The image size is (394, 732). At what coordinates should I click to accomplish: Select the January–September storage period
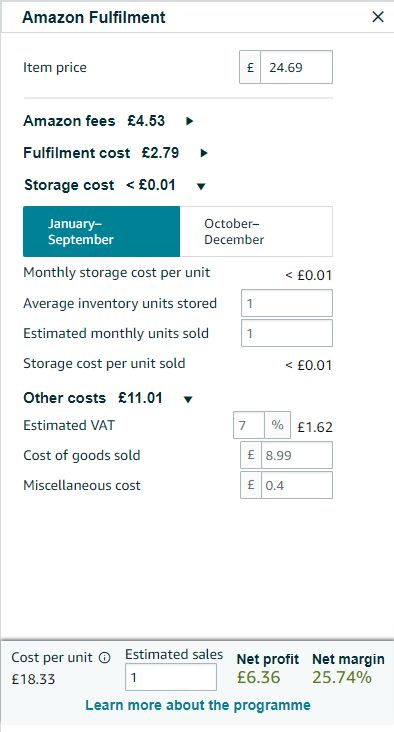pos(101,232)
